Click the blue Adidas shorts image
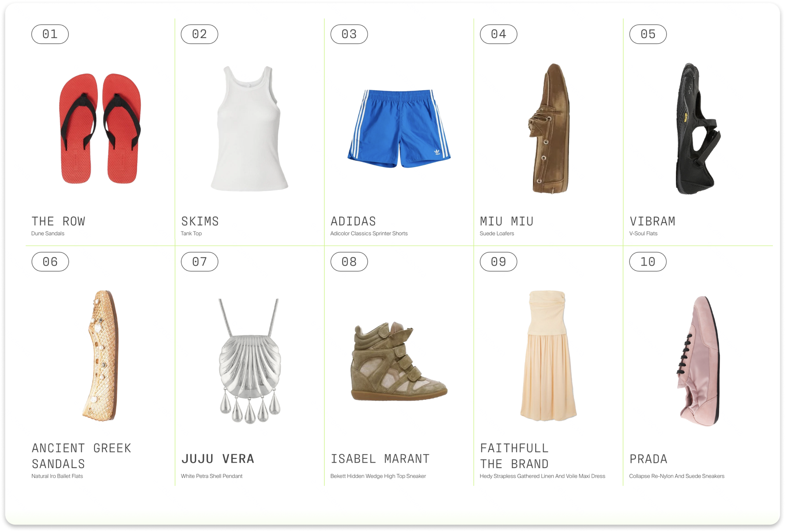The image size is (785, 532). tap(399, 128)
